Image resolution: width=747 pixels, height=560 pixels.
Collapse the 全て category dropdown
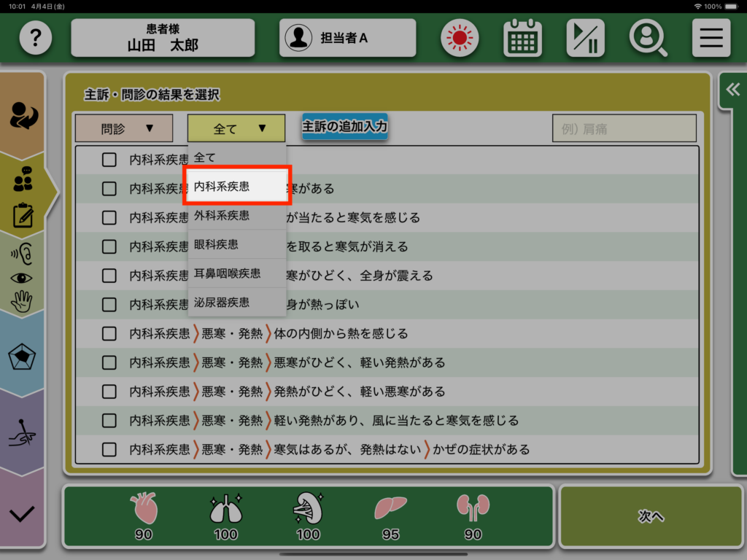[x=236, y=128]
